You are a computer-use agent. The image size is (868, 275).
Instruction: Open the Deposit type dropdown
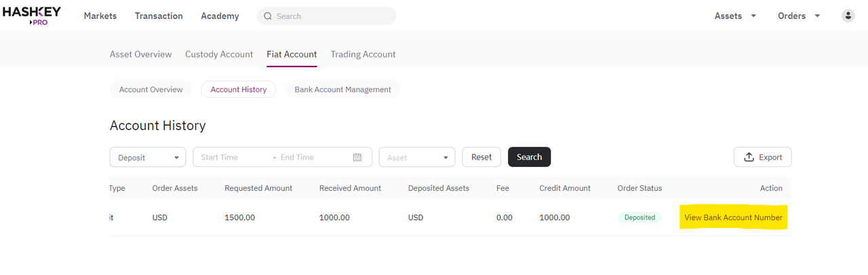pos(148,157)
